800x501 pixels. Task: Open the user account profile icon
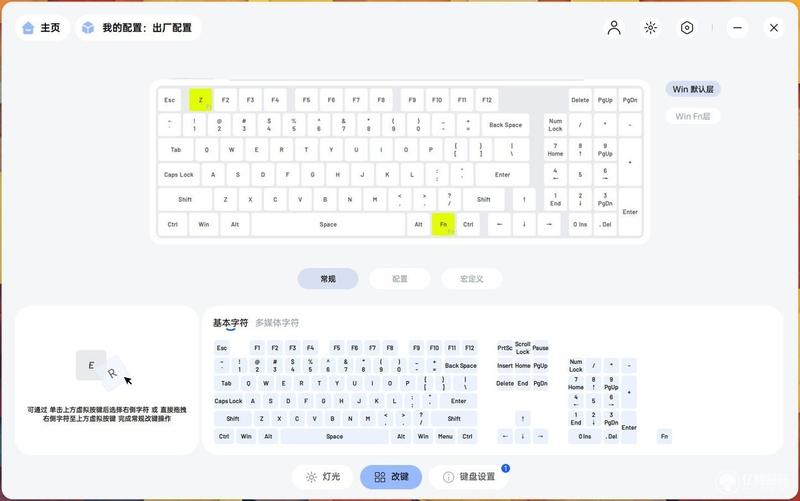(x=614, y=28)
